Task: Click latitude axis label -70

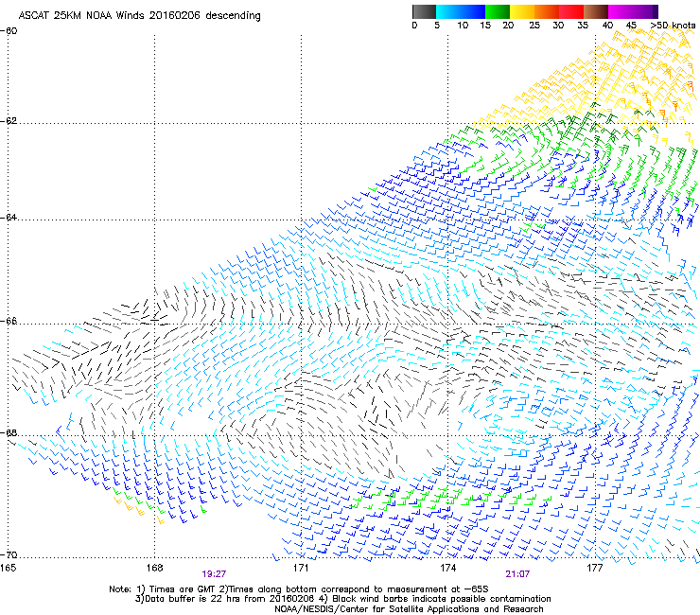Action: [x=9, y=555]
